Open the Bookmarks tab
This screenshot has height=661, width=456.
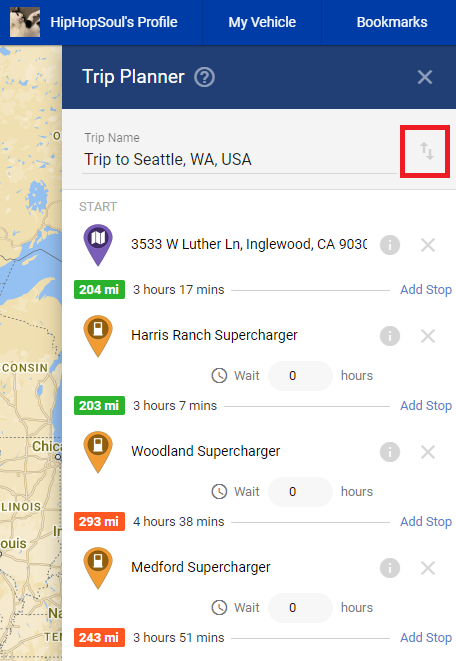tap(392, 22)
